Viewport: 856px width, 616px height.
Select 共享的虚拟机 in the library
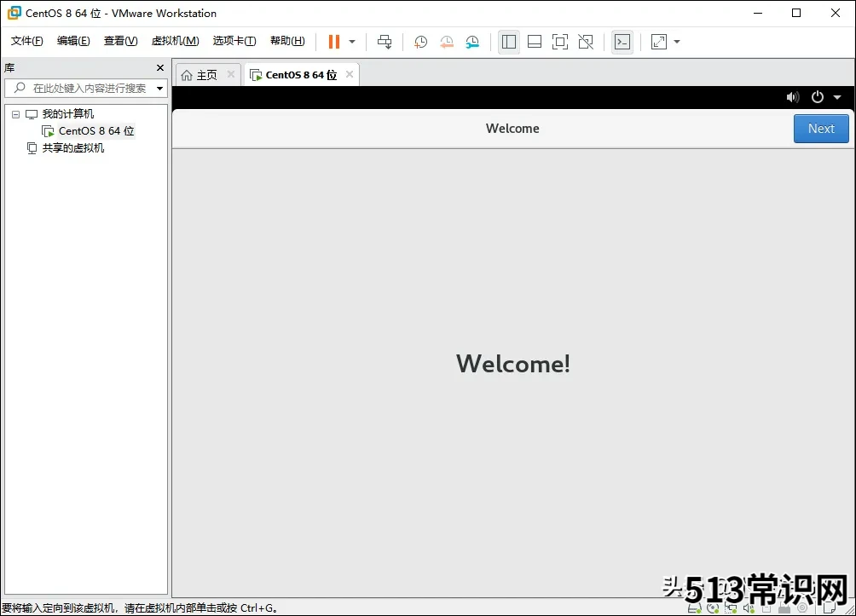click(73, 148)
